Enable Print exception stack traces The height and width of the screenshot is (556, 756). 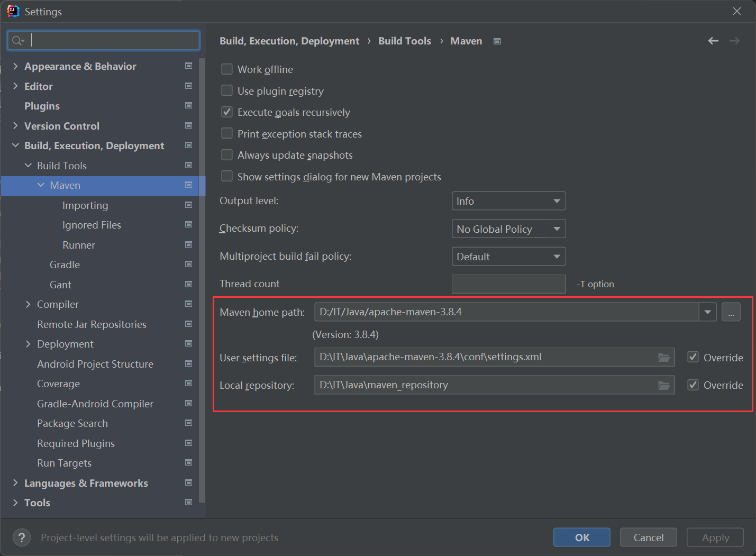click(227, 133)
